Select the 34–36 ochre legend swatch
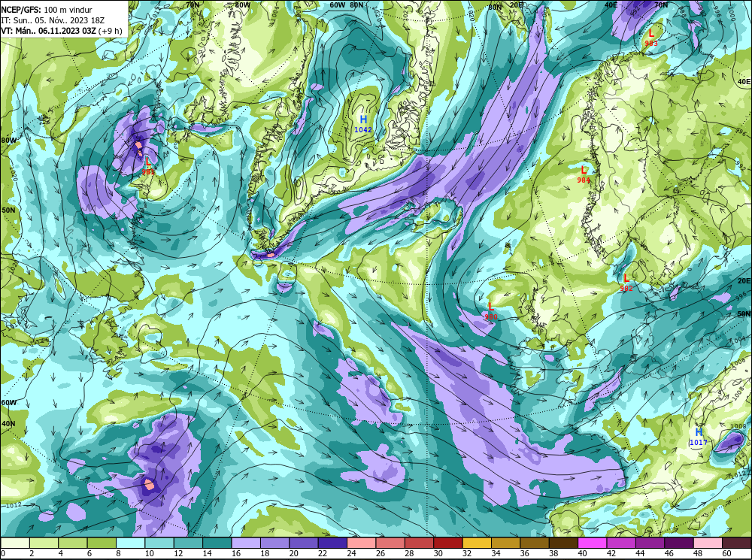This screenshot has width=752, height=560. click(x=505, y=543)
